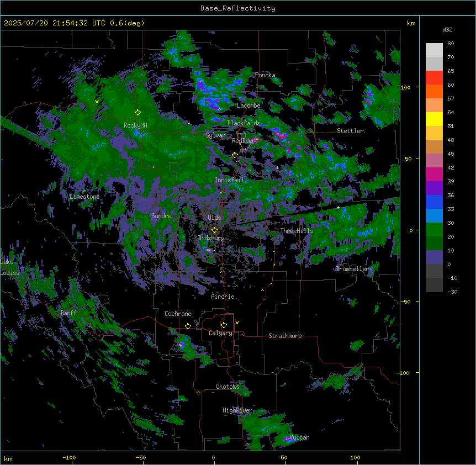Select the Lacombe city label

pos(248,105)
